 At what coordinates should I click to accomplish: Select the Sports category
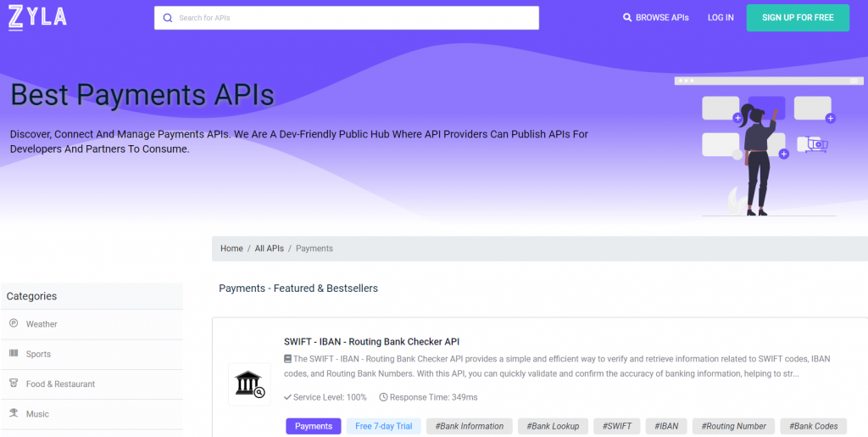[x=92, y=354]
